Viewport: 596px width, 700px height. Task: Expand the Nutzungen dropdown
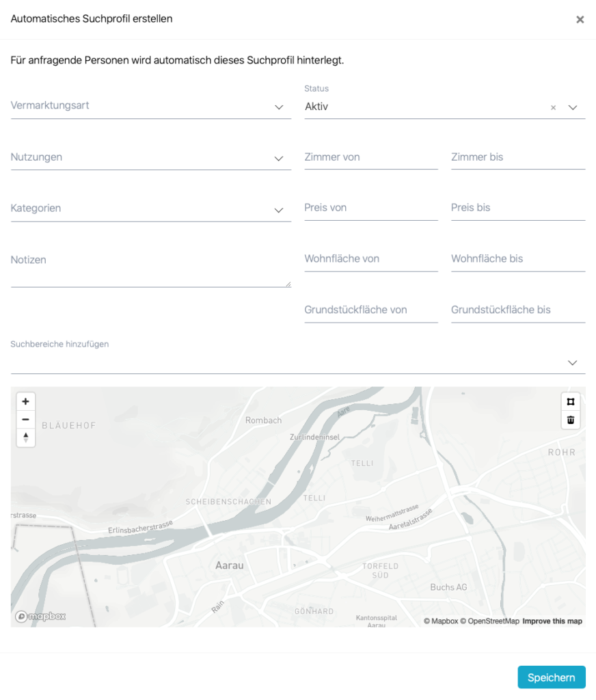[x=150, y=157]
